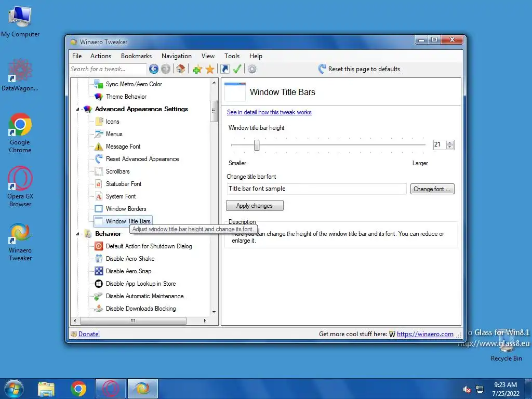Select the Sync Metro/Aero Color icon

tap(98, 84)
